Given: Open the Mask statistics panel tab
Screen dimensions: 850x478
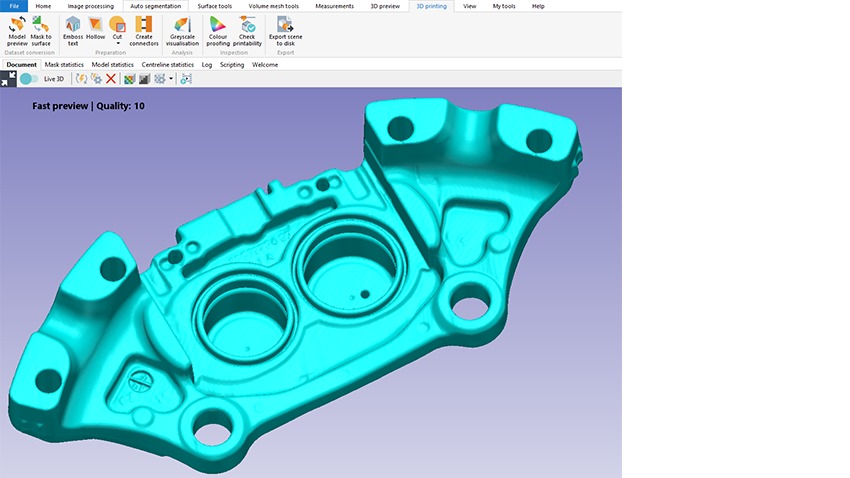Looking at the screenshot, I should tap(64, 64).
